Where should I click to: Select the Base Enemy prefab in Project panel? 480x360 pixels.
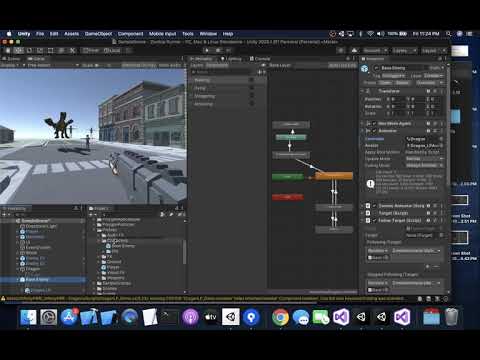tap(120, 246)
